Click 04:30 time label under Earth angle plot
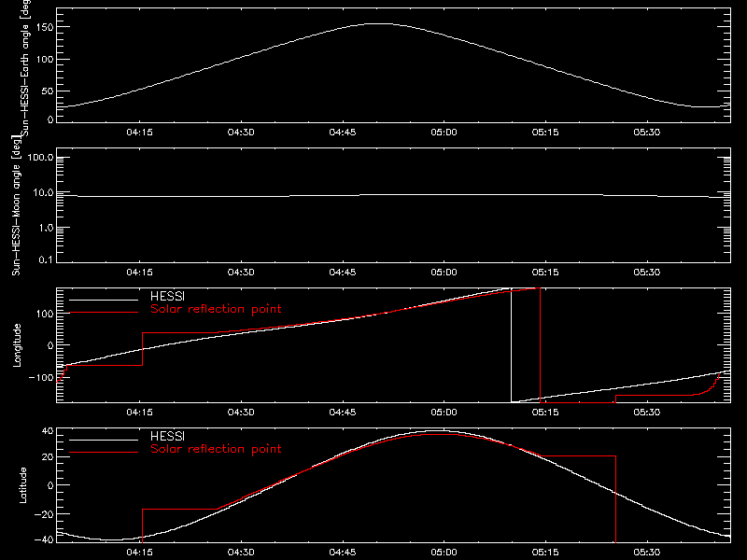The width and height of the screenshot is (747, 560). point(241,133)
